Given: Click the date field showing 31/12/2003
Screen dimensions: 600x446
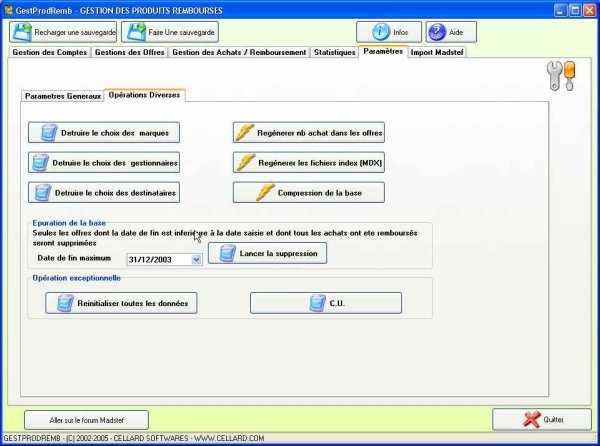Looking at the screenshot, I should [x=157, y=259].
